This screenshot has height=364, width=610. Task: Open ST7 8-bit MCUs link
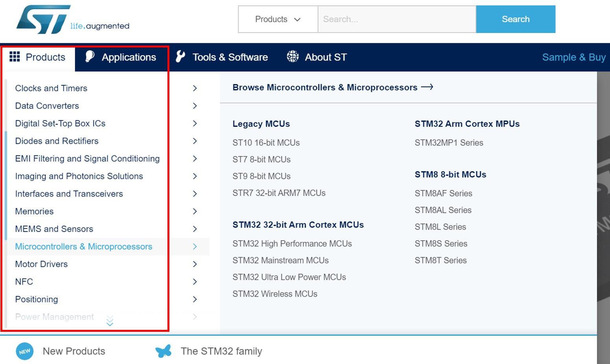click(x=261, y=159)
